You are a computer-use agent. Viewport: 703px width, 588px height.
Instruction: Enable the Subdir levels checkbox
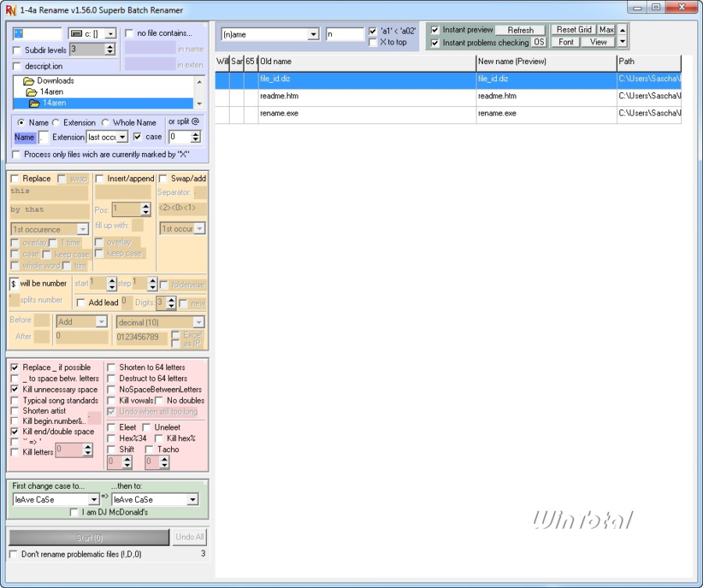[x=16, y=50]
